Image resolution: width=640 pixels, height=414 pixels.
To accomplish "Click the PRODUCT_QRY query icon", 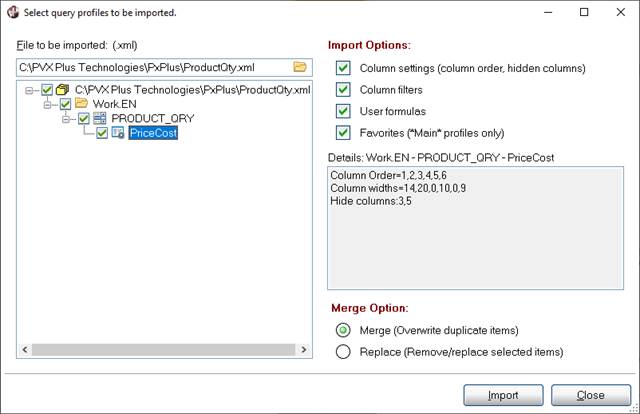I will coord(100,118).
